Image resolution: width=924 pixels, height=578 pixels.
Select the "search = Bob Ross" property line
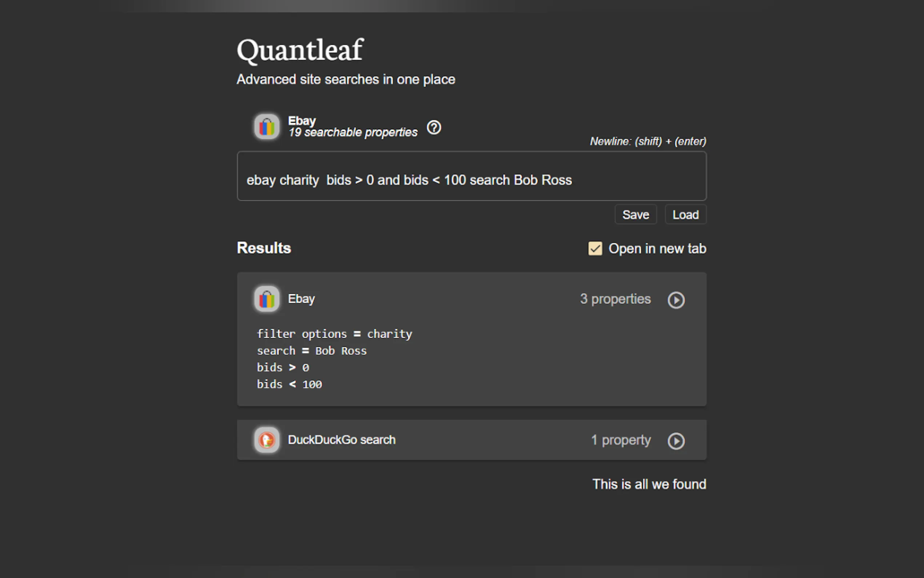coord(311,351)
